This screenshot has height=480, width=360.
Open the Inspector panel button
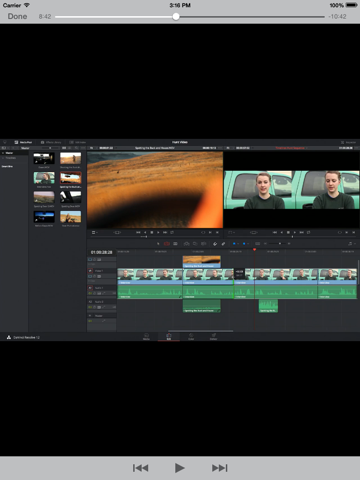[x=349, y=142]
